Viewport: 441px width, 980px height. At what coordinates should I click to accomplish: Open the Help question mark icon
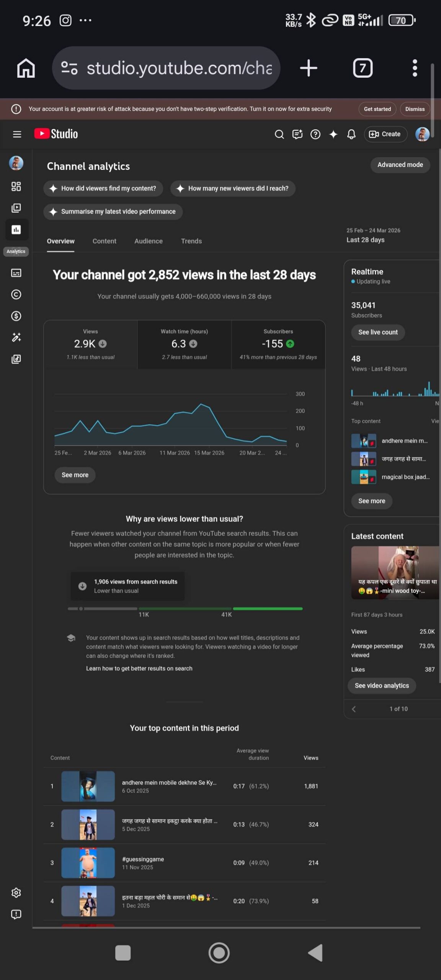(x=315, y=134)
